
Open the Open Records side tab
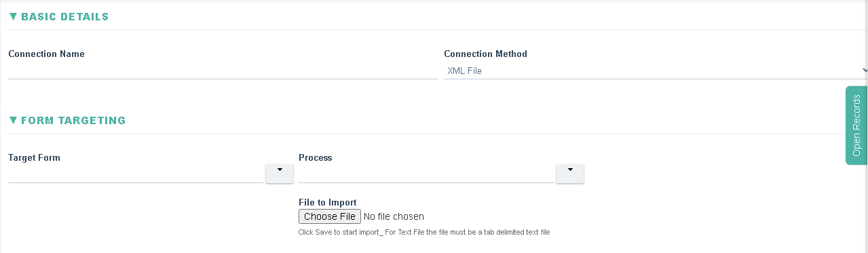pos(856,125)
